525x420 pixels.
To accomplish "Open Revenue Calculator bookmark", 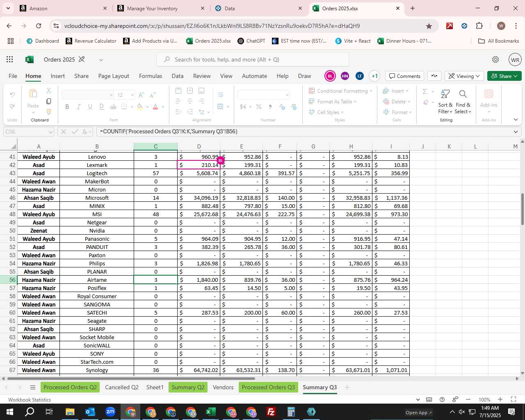I will (x=91, y=41).
